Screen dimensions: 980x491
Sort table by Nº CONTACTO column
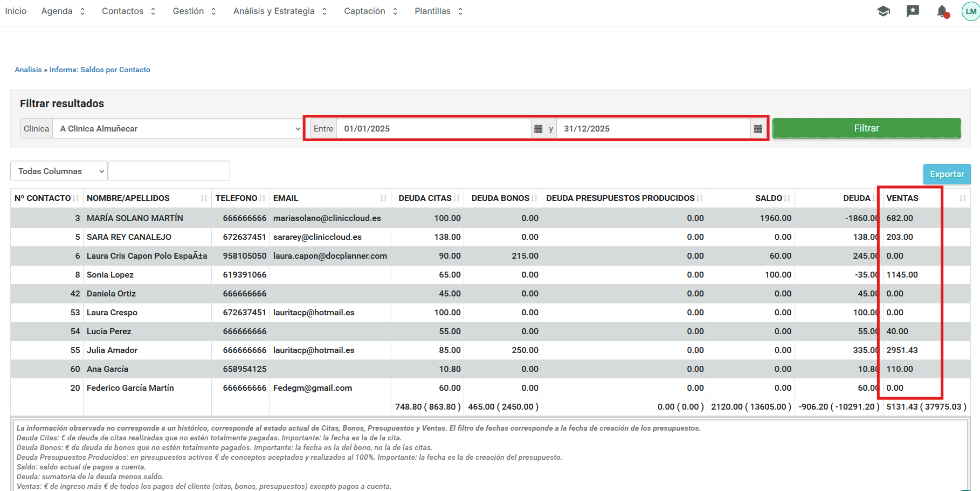point(76,198)
